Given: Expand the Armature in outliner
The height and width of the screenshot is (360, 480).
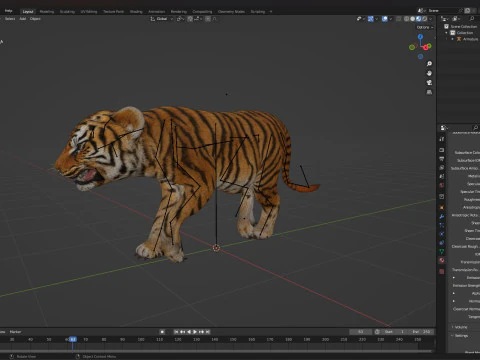Looking at the screenshot, I should [453, 39].
